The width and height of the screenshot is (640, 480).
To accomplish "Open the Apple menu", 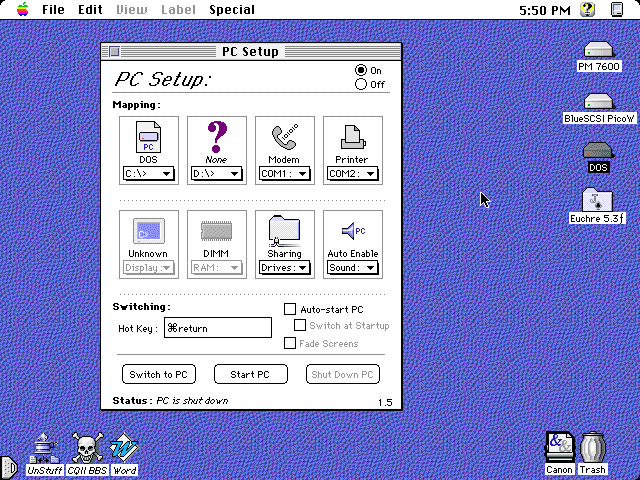I will click(23, 9).
